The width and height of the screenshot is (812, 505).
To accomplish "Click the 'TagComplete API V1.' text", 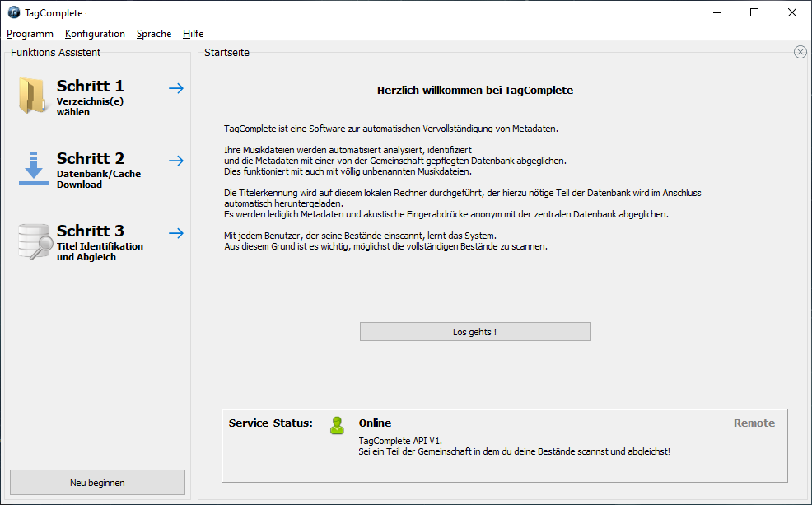I will pos(400,441).
